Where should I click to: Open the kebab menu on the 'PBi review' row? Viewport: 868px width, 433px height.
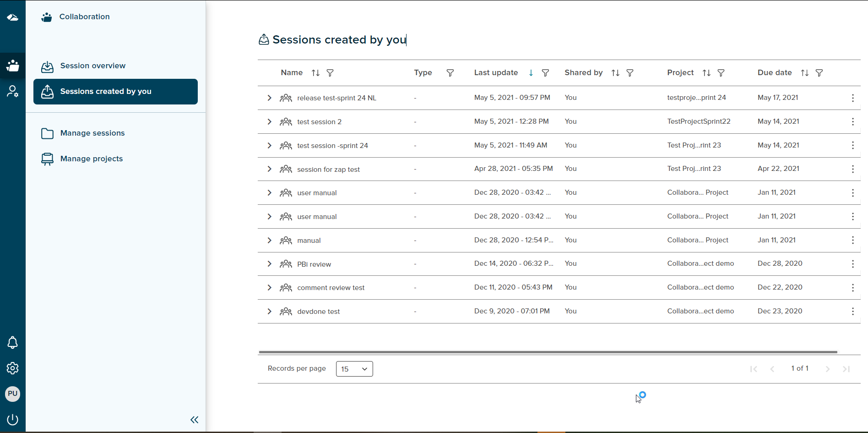tap(852, 264)
